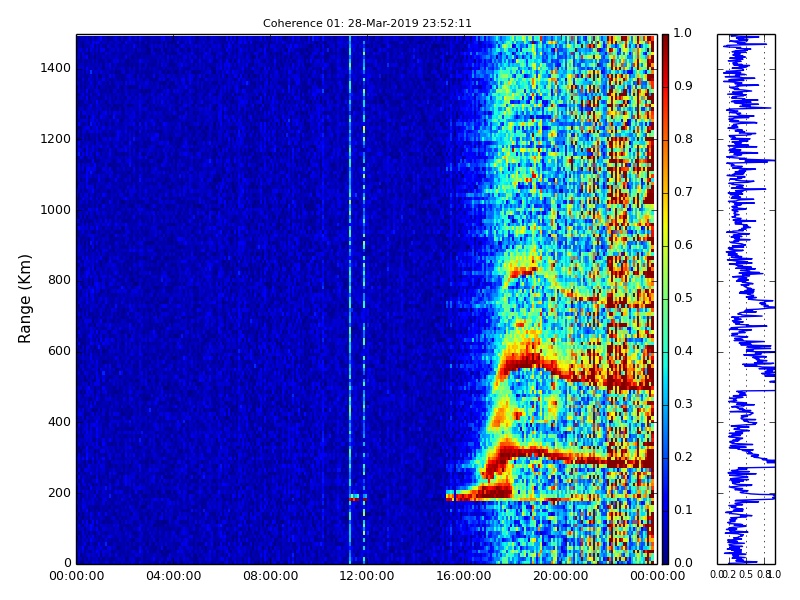Click the colorbar 0.9 label
Viewport: 800px width, 600px height.
[683, 86]
